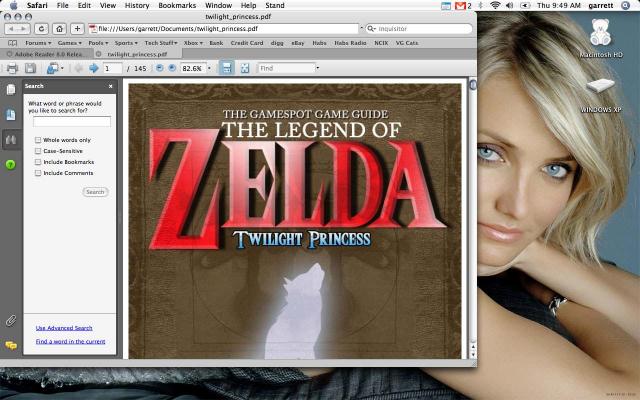
Task: Expand the Xbox bookmarks dropdown
Action: [193, 43]
